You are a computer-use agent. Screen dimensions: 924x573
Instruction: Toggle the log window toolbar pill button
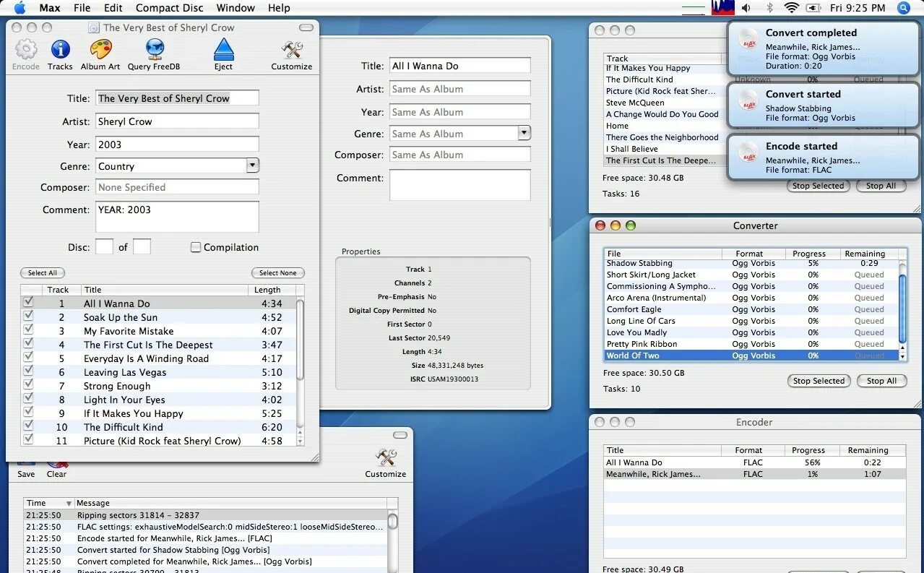(x=400, y=435)
